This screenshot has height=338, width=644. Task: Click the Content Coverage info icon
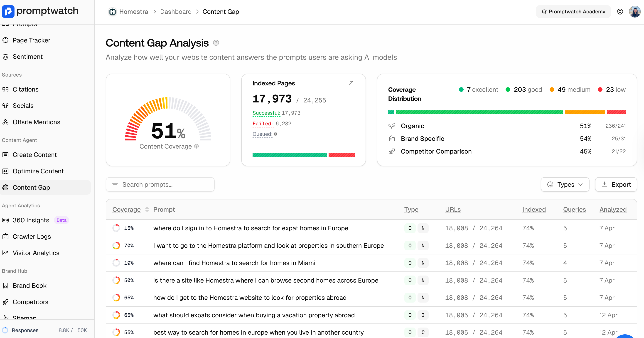click(x=197, y=146)
